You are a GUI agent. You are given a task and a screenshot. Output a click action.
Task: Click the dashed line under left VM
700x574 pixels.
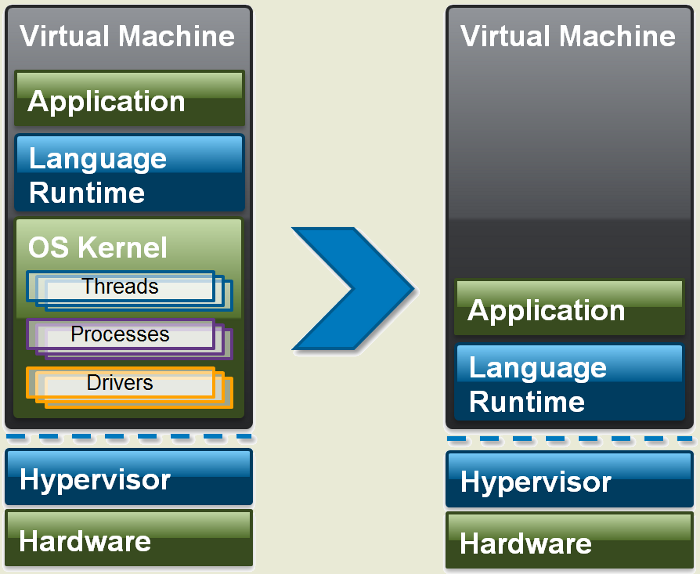tap(129, 437)
